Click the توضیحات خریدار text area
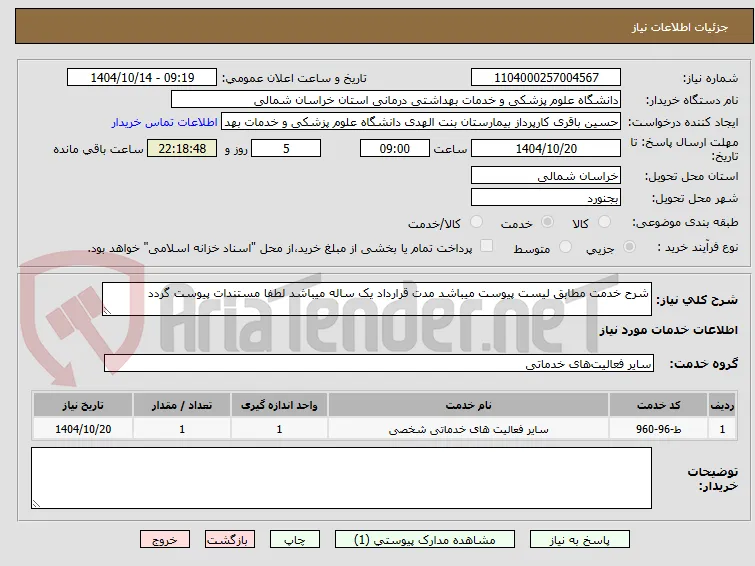The height and width of the screenshot is (566, 755). click(x=341, y=478)
